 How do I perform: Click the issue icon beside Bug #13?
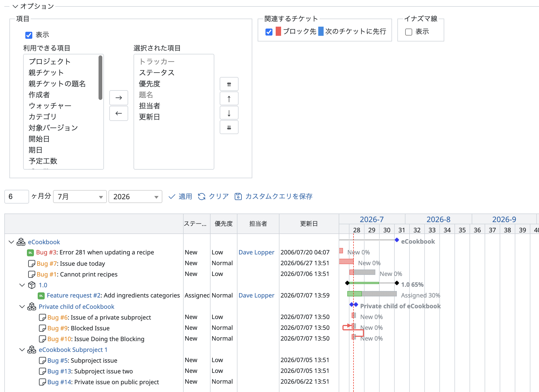coord(43,371)
